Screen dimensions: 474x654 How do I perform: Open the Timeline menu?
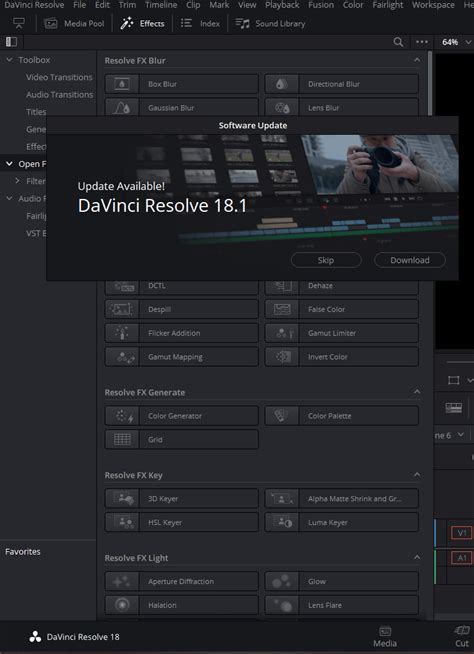[x=161, y=5]
